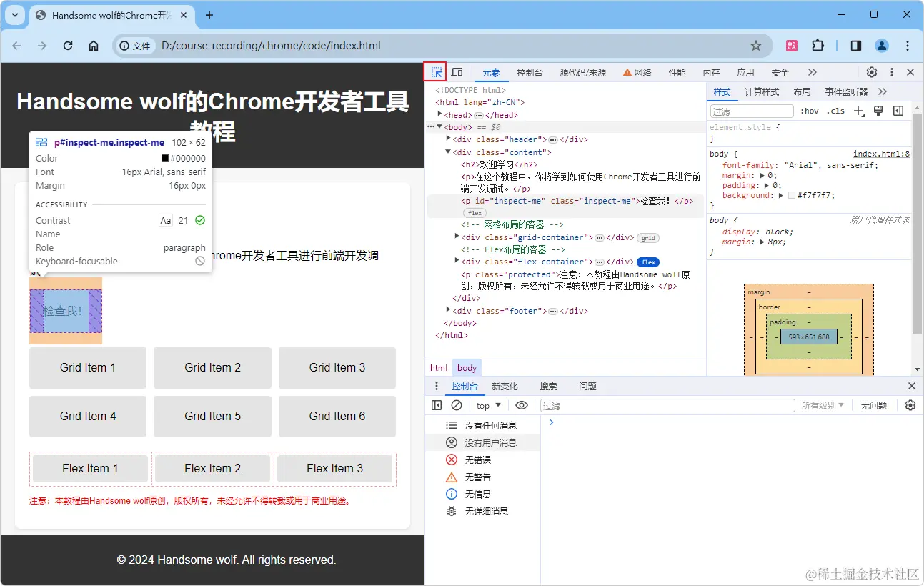Select '没有用户消息' in console sidebar

[482, 442]
